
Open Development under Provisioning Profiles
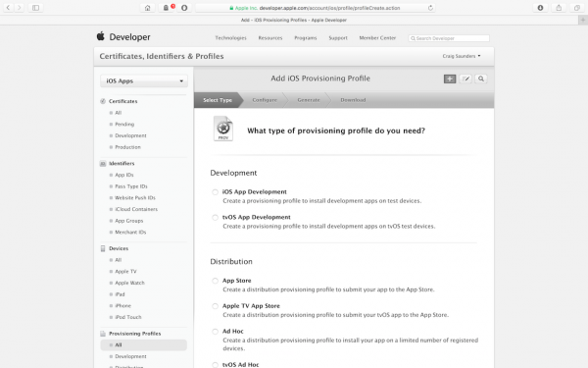pos(130,356)
